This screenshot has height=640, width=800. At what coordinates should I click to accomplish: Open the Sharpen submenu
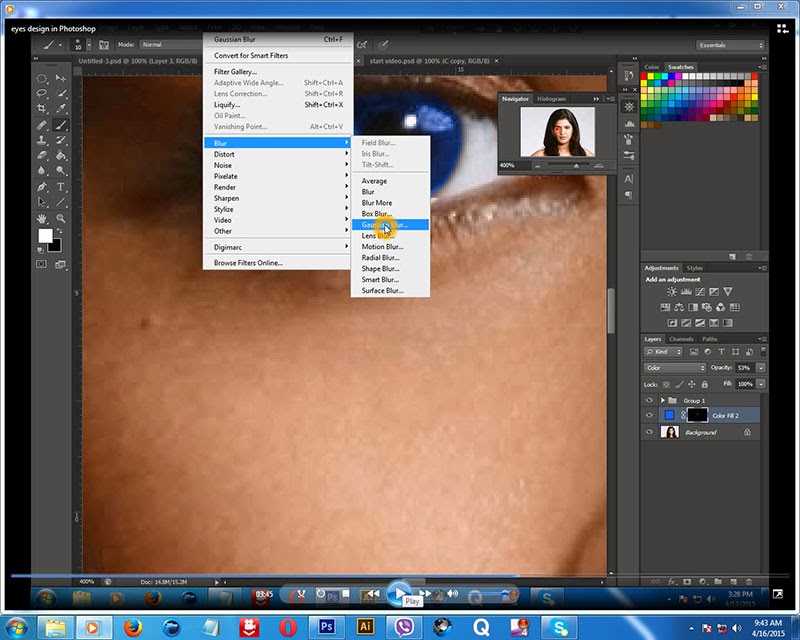278,198
